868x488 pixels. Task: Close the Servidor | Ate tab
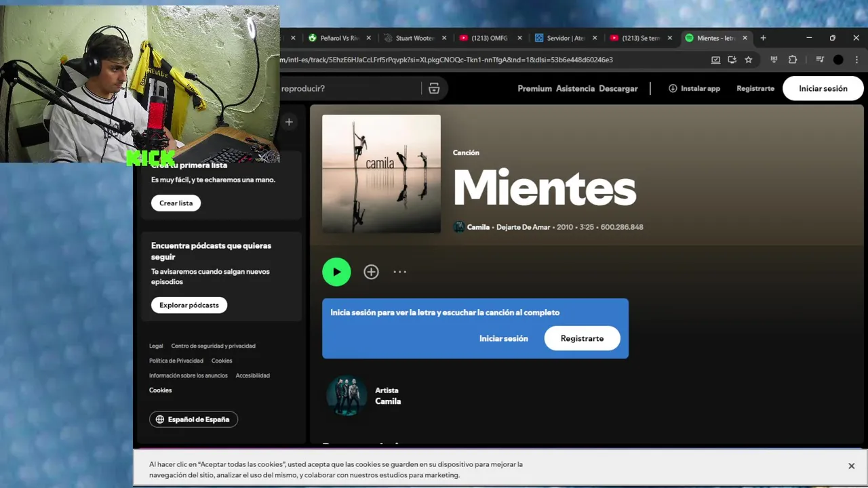click(x=595, y=38)
